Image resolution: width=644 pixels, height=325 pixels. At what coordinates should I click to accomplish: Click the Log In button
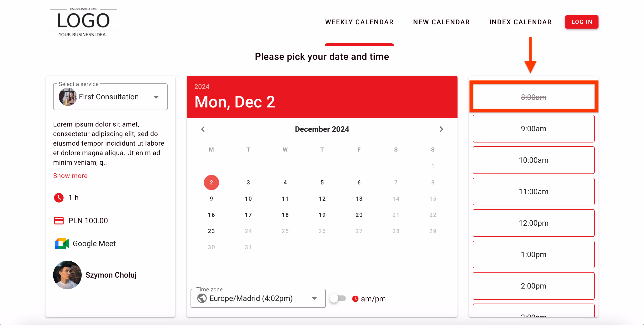click(x=582, y=22)
